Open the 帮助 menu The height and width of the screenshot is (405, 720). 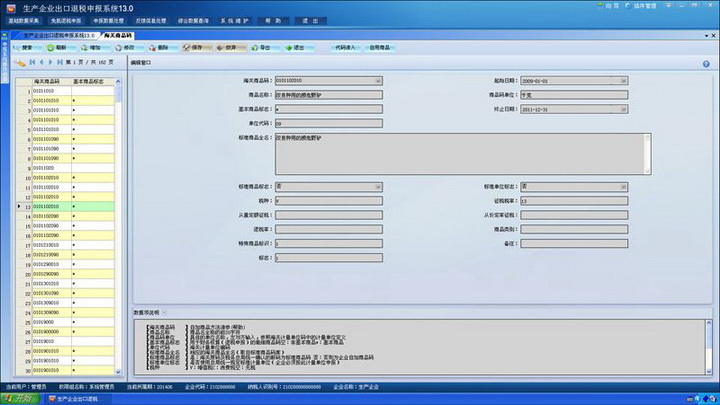tap(273, 21)
